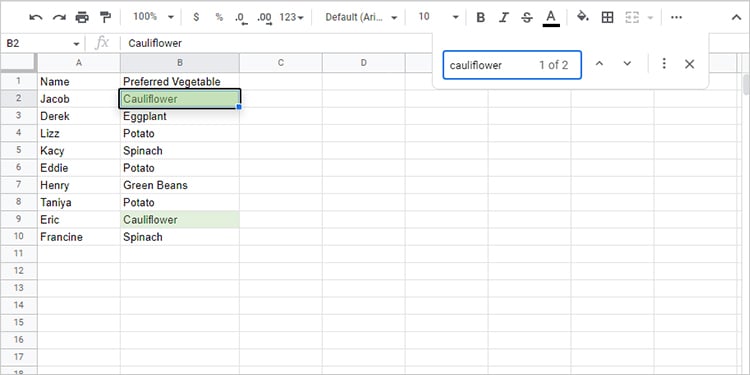750x375 pixels.
Task: Click the select-all corner box
Action: 19,63
